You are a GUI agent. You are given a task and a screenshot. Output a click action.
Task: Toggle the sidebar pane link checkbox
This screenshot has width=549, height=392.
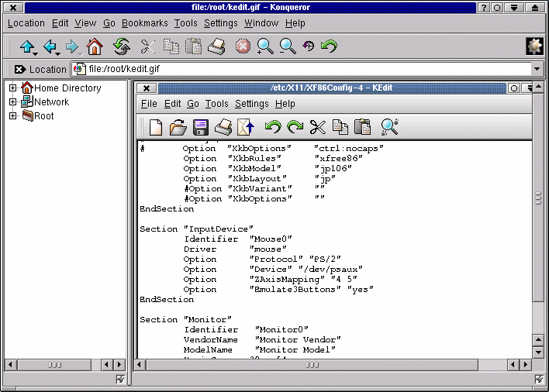click(120, 379)
